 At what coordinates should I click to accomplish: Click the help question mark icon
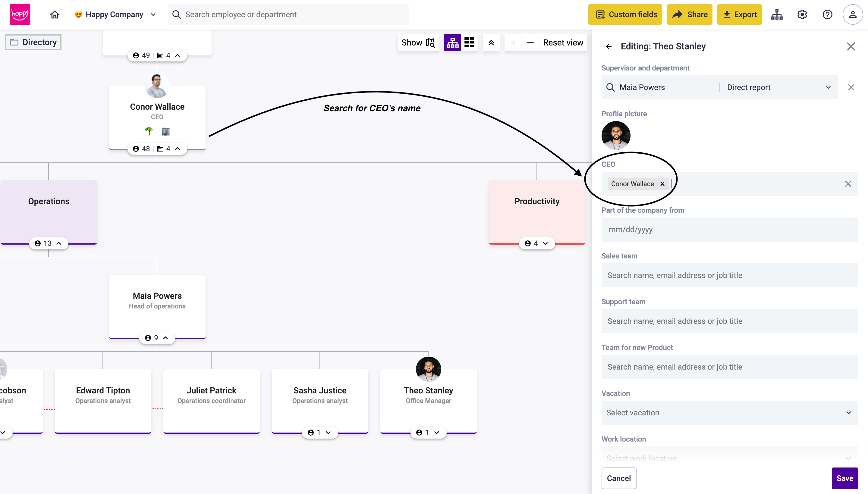[x=827, y=14]
